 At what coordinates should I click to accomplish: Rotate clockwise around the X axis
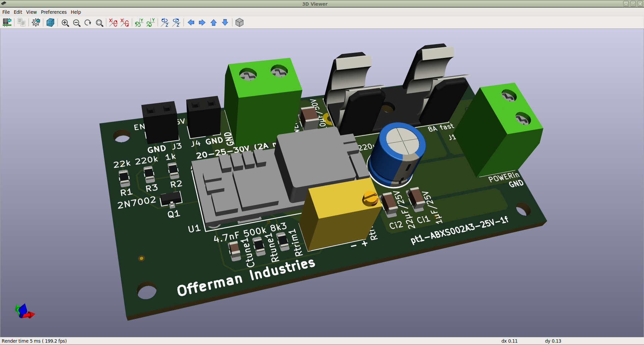click(113, 22)
